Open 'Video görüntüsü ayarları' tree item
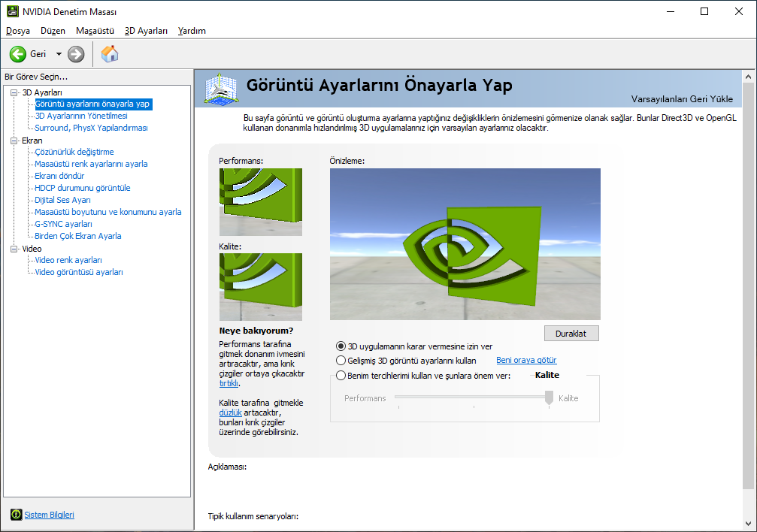The width and height of the screenshot is (757, 532). [x=79, y=272]
